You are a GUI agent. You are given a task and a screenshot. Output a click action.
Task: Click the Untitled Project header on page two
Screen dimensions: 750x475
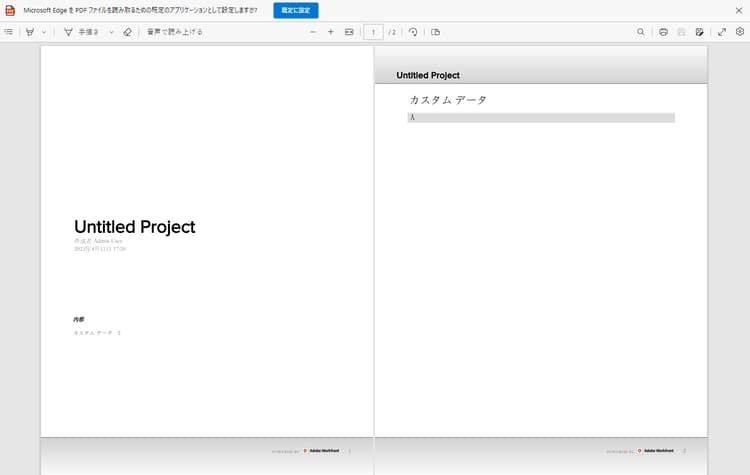pyautogui.click(x=428, y=75)
